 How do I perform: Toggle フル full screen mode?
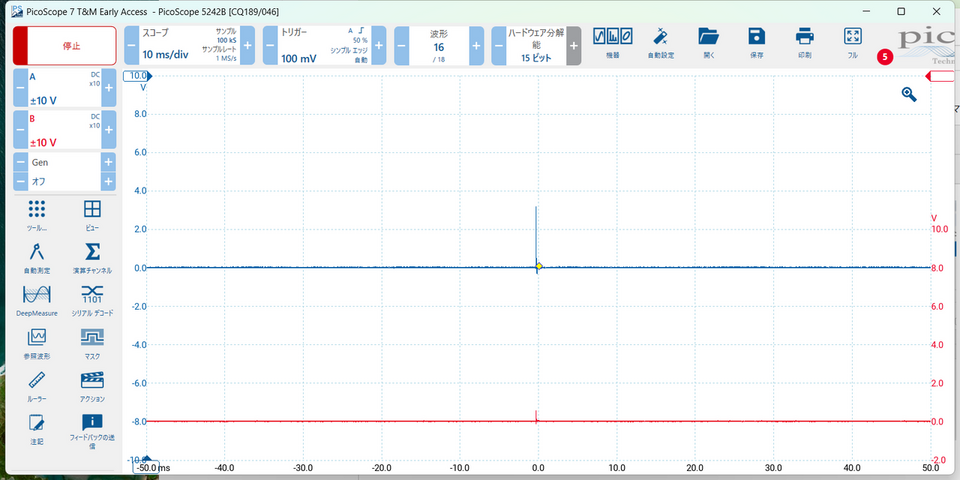[x=853, y=44]
